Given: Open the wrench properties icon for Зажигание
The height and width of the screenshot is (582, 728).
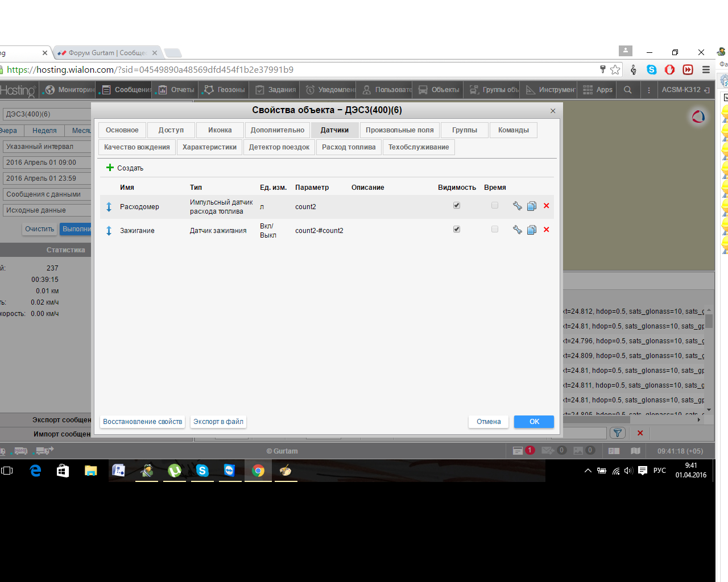Looking at the screenshot, I should pos(517,230).
